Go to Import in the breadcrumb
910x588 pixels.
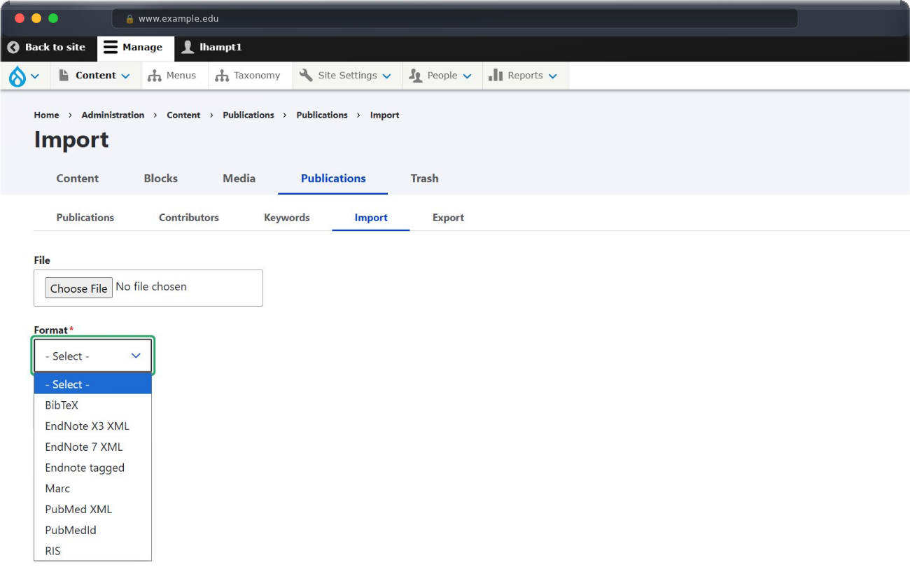tap(384, 115)
